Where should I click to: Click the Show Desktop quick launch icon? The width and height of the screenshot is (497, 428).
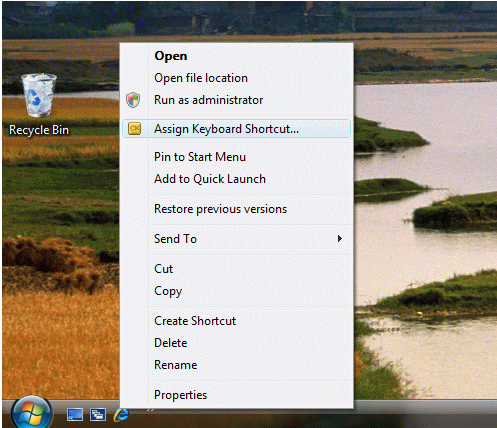(x=75, y=415)
